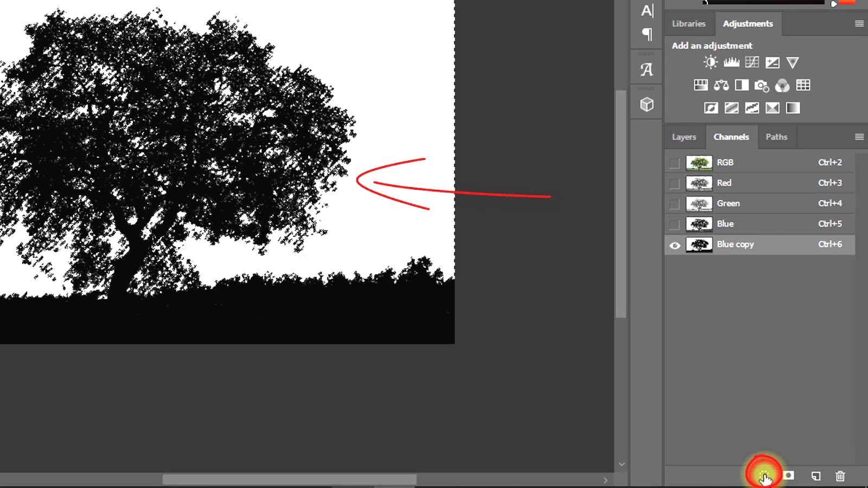
Task: Create a new channel
Action: (x=815, y=476)
